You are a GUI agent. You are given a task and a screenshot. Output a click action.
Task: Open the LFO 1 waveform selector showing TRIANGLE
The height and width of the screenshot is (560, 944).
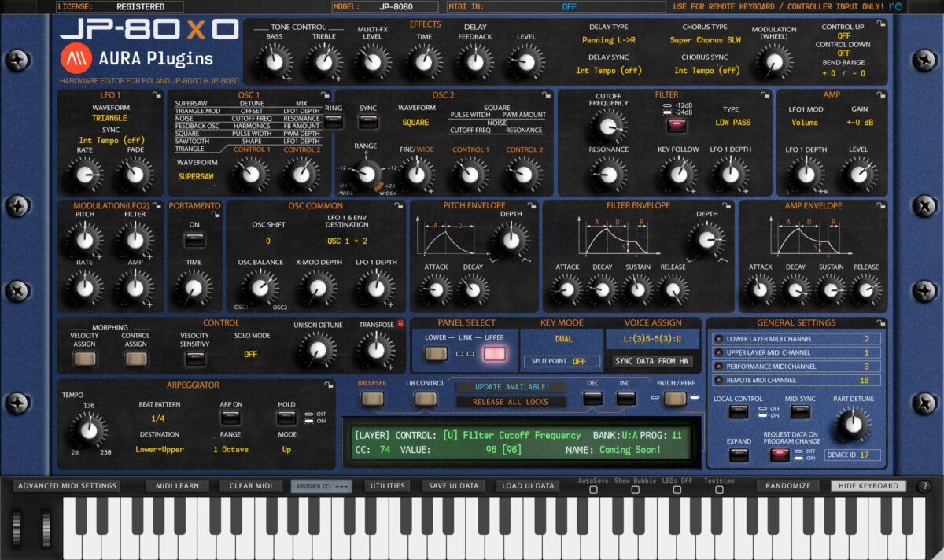pyautogui.click(x=109, y=119)
